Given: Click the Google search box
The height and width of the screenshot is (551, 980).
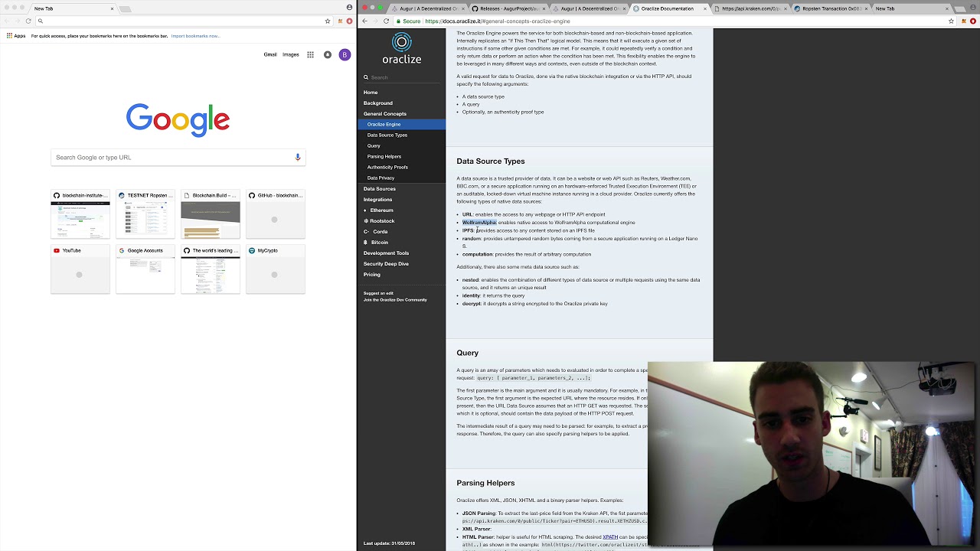Looking at the screenshot, I should (178, 157).
